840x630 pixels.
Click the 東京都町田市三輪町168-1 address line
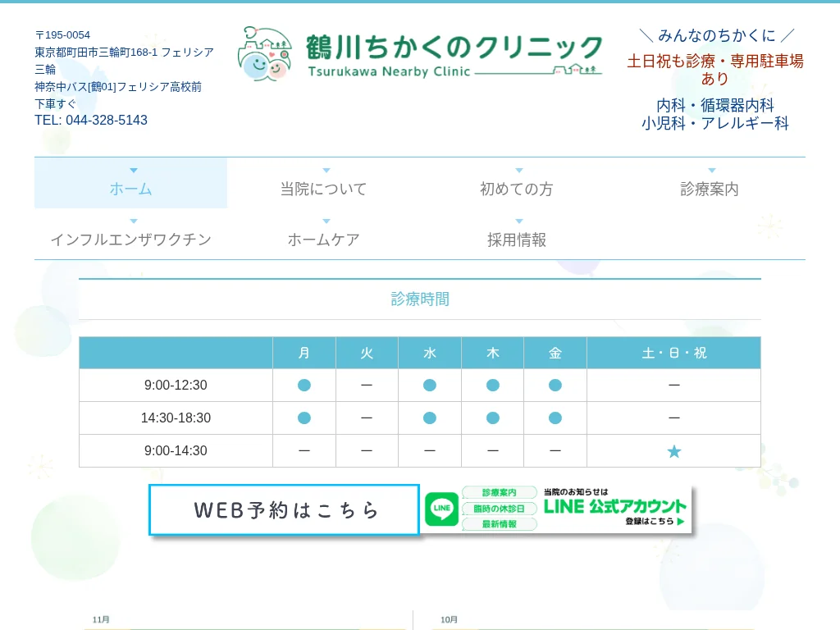[x=125, y=61]
